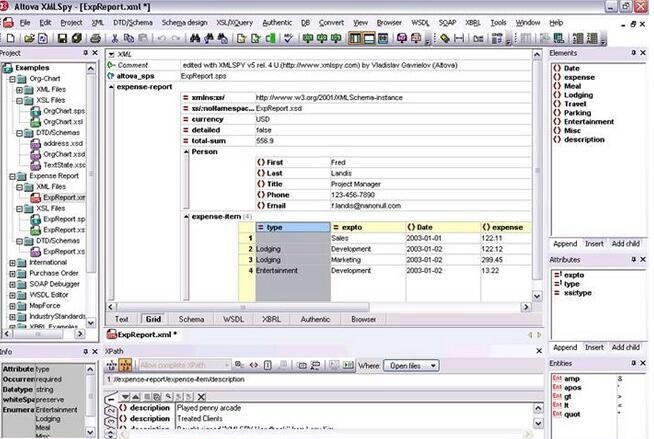The height and width of the screenshot is (439, 654).
Task: Open the Where Open files dropdown
Action: pyautogui.click(x=411, y=366)
